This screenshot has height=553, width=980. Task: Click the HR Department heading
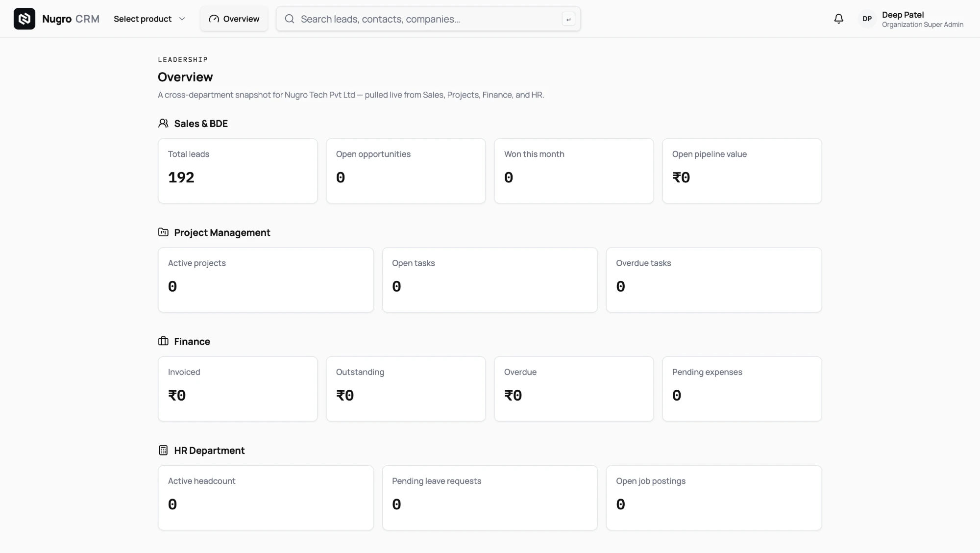pos(209,450)
